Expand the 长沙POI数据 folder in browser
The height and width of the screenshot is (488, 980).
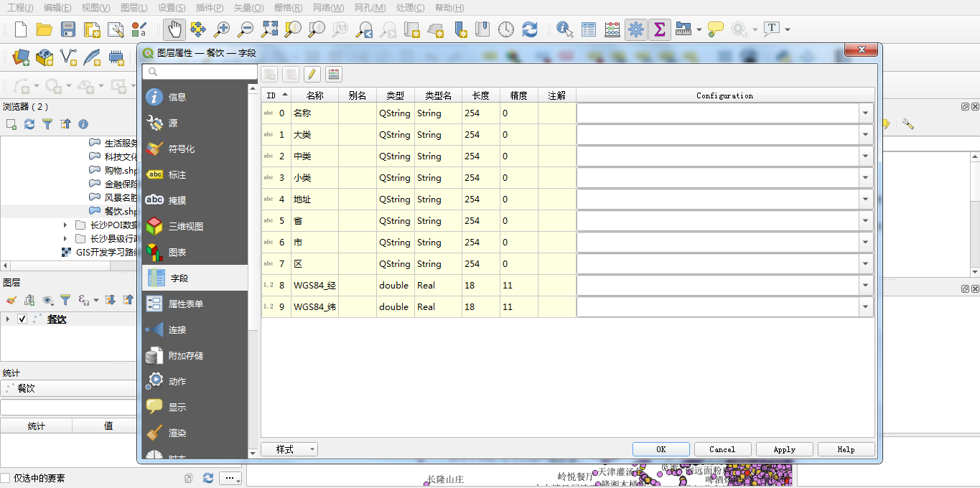[x=65, y=225]
